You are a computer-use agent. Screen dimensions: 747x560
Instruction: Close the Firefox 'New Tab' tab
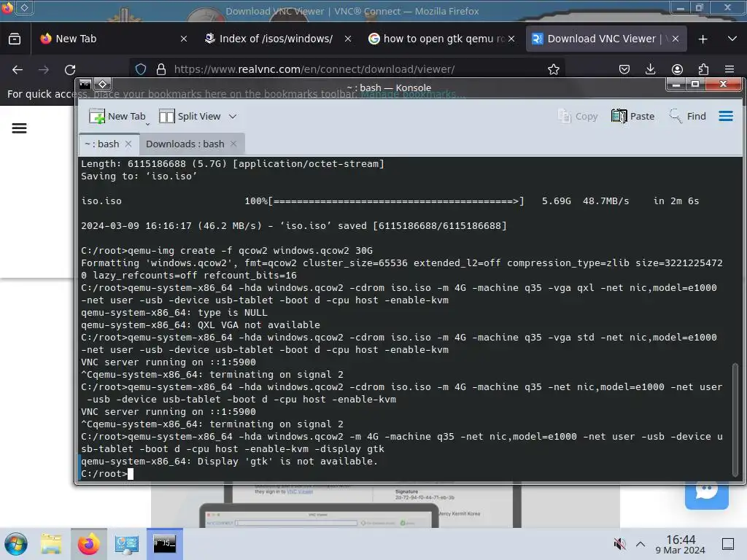(x=184, y=39)
